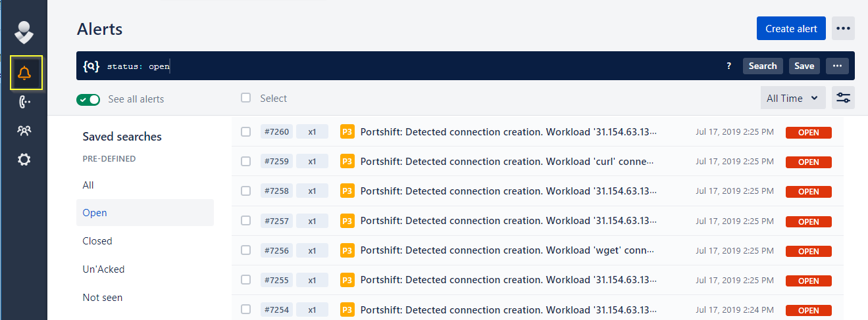Click the Create alert button
The image size is (868, 320).
791,28
